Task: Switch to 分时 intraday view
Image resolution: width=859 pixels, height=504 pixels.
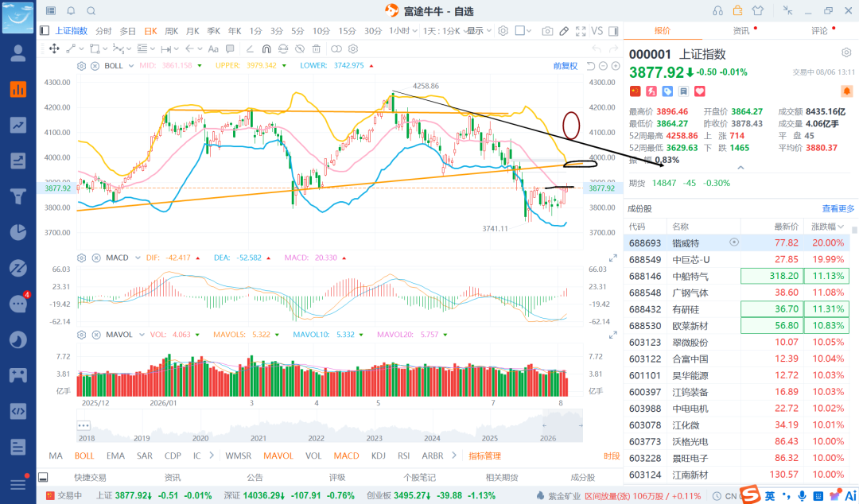Action: tap(103, 31)
